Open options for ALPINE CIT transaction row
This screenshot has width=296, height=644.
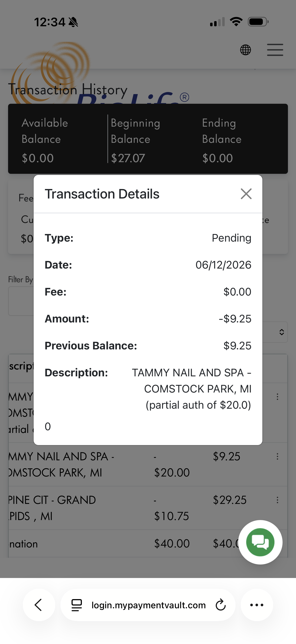[277, 500]
